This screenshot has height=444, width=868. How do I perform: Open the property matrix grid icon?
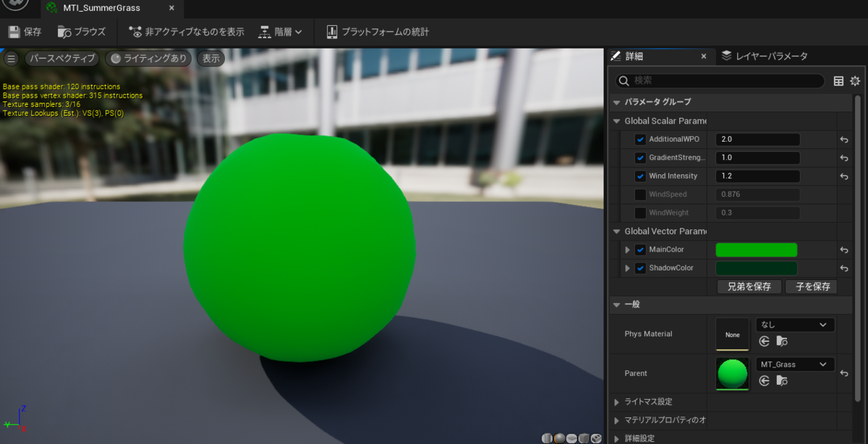coord(839,81)
